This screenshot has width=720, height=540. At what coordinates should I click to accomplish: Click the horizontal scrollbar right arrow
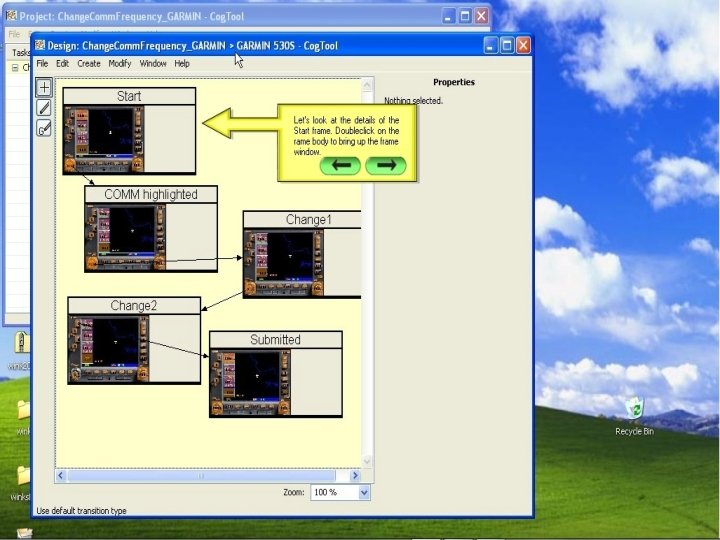pyautogui.click(x=354, y=476)
